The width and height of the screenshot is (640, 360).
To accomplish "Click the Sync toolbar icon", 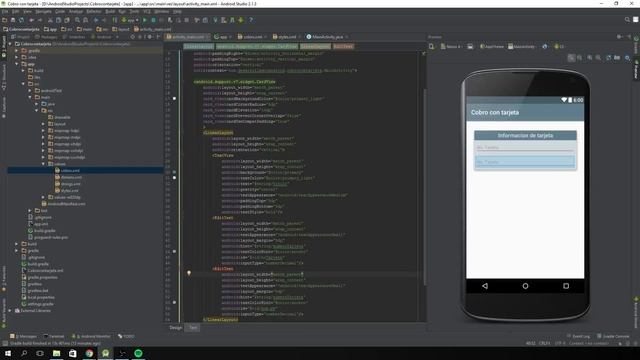I will pyautogui.click(x=21, y=20).
